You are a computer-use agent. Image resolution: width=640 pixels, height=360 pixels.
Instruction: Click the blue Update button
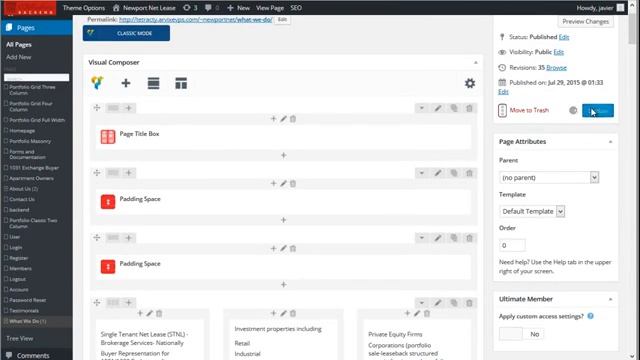point(598,110)
